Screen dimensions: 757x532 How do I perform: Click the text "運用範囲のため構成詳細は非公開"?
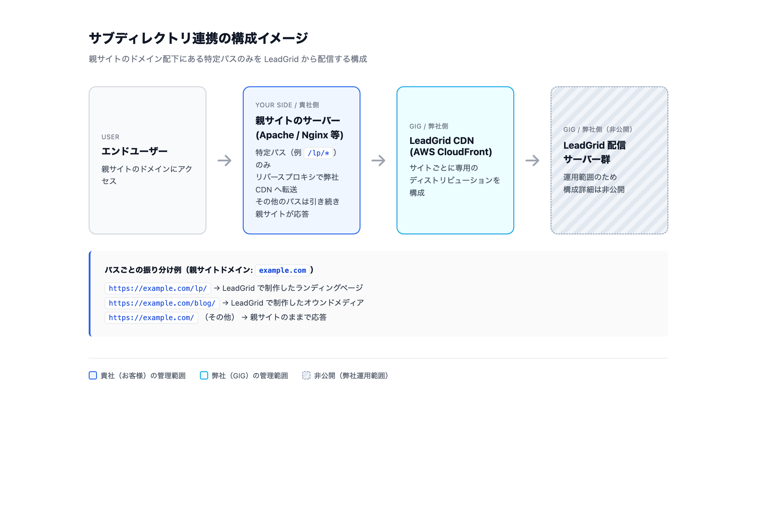[x=594, y=183]
